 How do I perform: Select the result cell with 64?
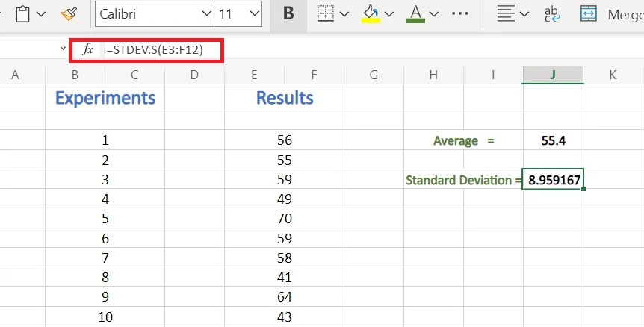pyautogui.click(x=284, y=297)
